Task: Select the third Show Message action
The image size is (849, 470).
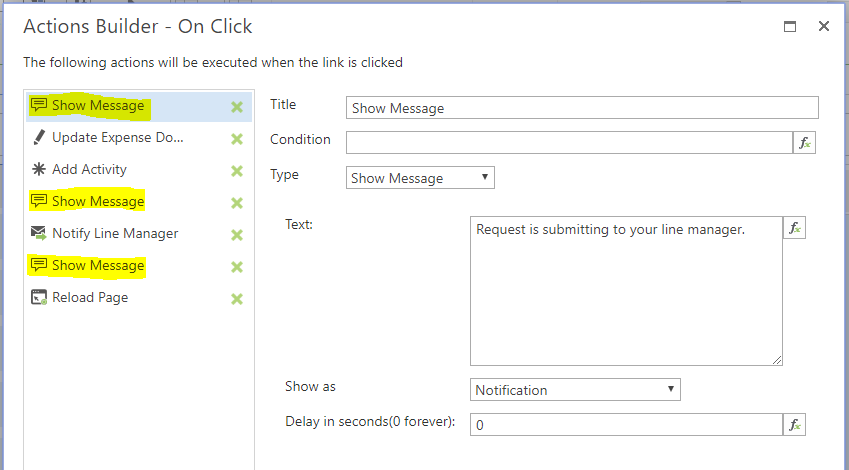Action: click(x=98, y=266)
